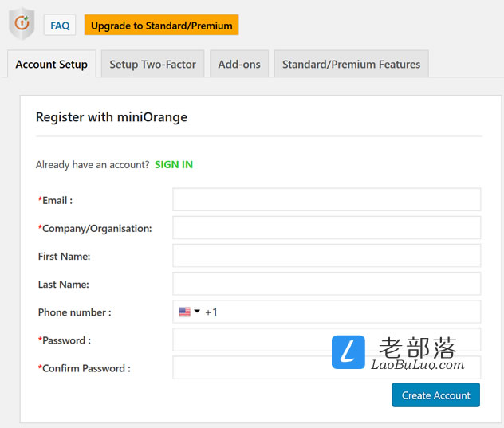Image resolution: width=504 pixels, height=428 pixels.
Task: Click the 'Already have an account?' text
Action: point(93,164)
